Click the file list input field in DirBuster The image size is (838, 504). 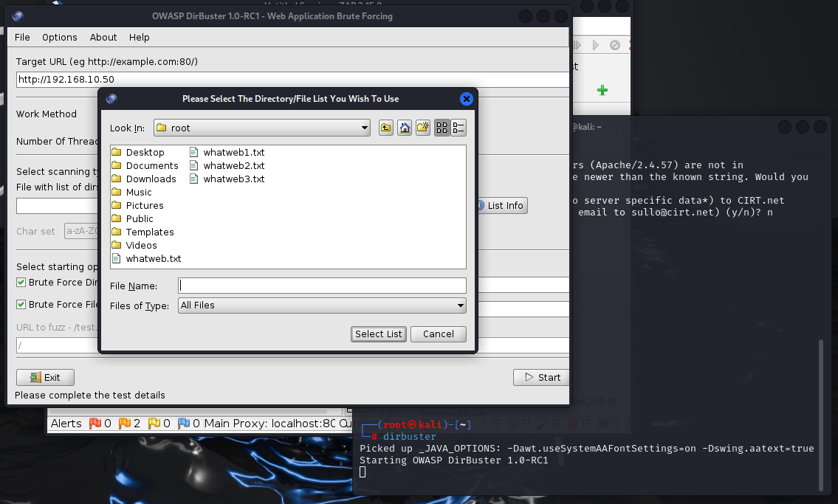(x=57, y=206)
